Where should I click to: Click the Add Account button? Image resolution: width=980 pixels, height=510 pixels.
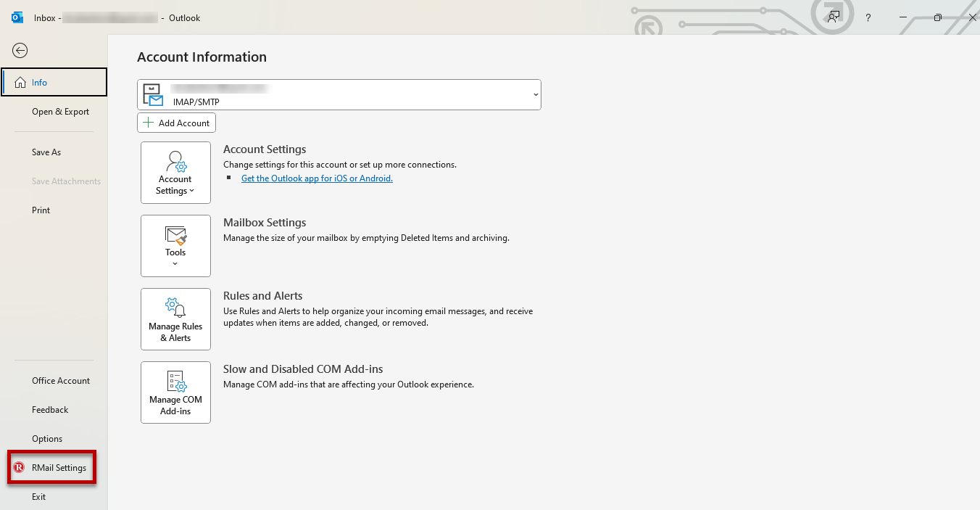pos(176,123)
